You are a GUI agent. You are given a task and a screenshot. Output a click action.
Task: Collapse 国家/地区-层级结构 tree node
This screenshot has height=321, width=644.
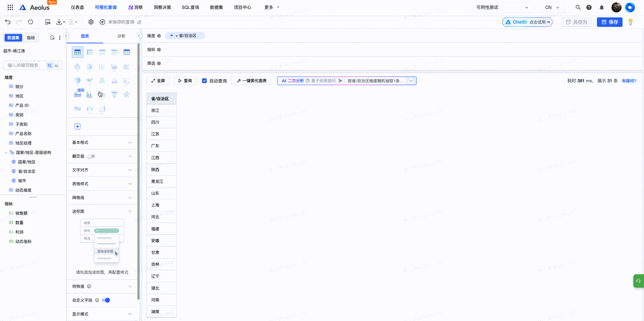(6, 153)
